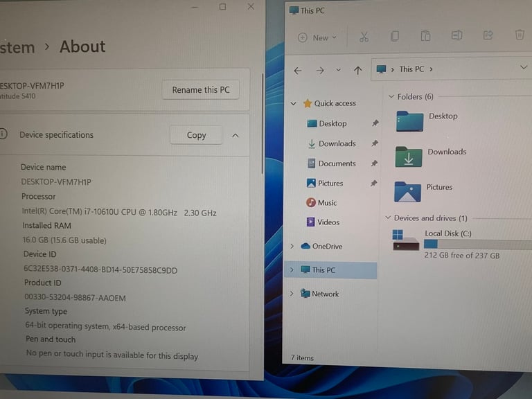The width and height of the screenshot is (532, 399).
Task: Click the pin icon beside sidebar Documents
Action: (x=374, y=163)
